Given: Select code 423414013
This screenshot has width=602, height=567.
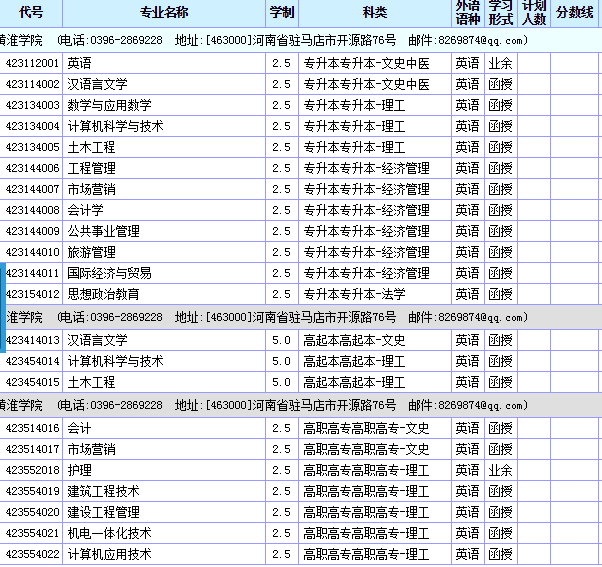Looking at the screenshot, I should coord(33,340).
